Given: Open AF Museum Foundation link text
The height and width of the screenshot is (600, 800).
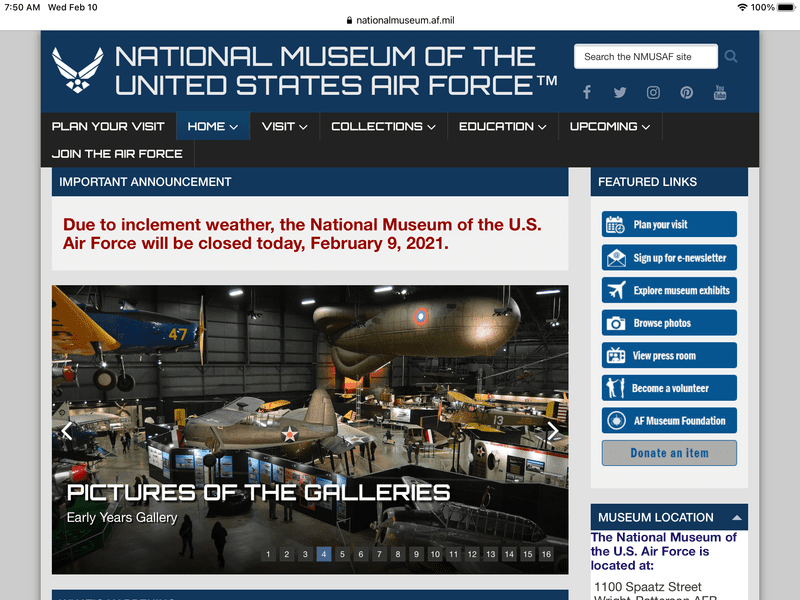Looking at the screenshot, I should (x=680, y=421).
